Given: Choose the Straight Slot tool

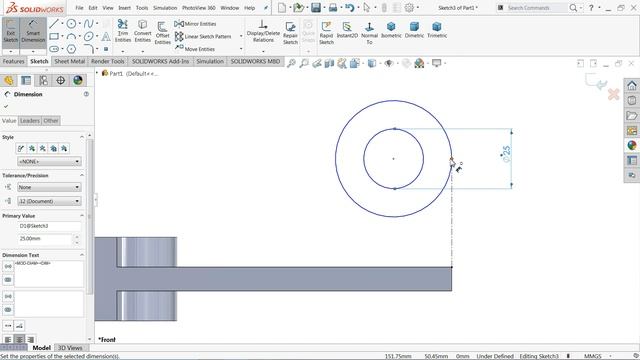Looking at the screenshot, I should (54, 49).
